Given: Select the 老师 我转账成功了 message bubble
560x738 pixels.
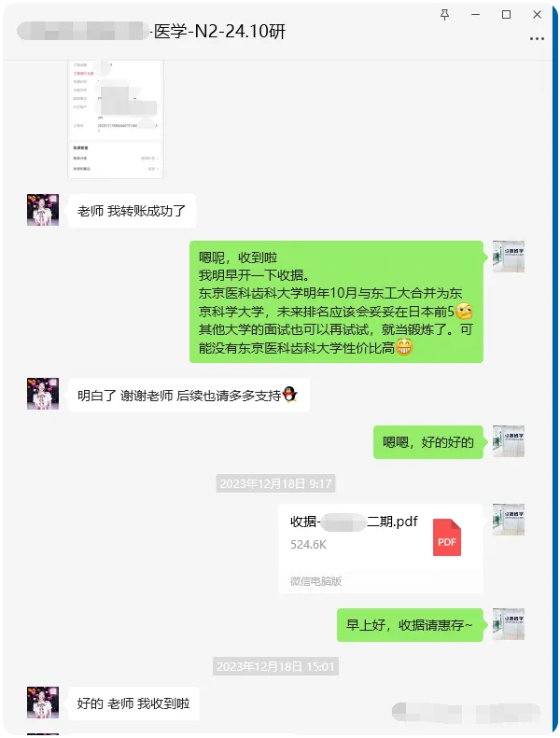Looking at the screenshot, I should [x=132, y=211].
